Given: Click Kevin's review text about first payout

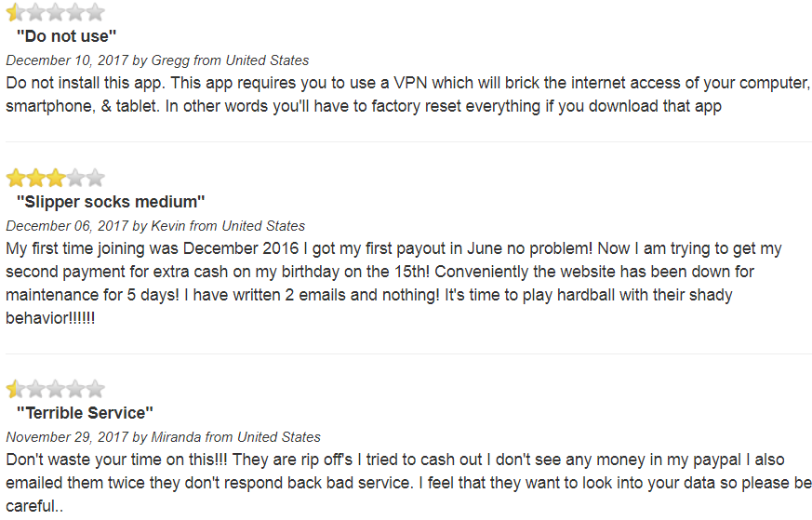Looking at the screenshot, I should point(393,284).
